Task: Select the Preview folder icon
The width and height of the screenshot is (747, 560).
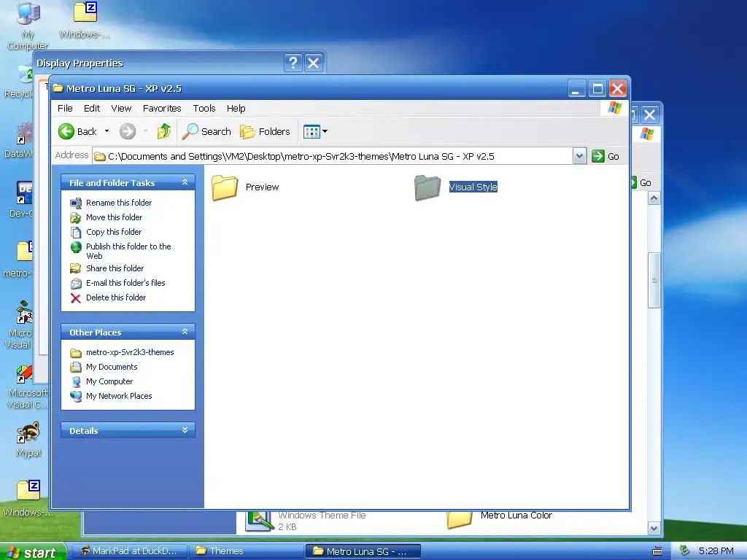Action: pos(225,187)
